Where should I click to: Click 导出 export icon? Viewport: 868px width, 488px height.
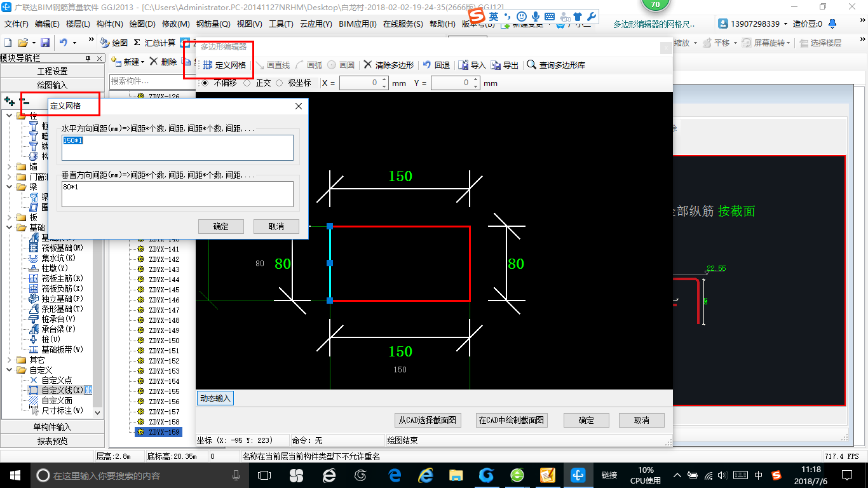(496, 65)
